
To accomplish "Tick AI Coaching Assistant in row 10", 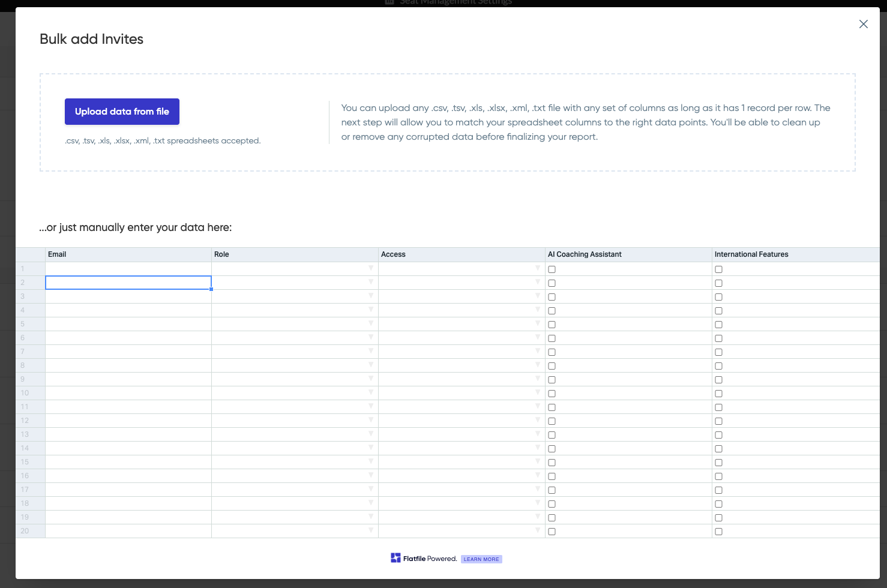I will pos(552,394).
